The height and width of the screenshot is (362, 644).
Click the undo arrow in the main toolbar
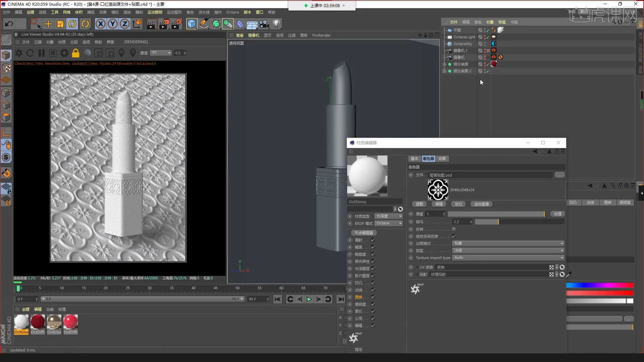point(9,24)
